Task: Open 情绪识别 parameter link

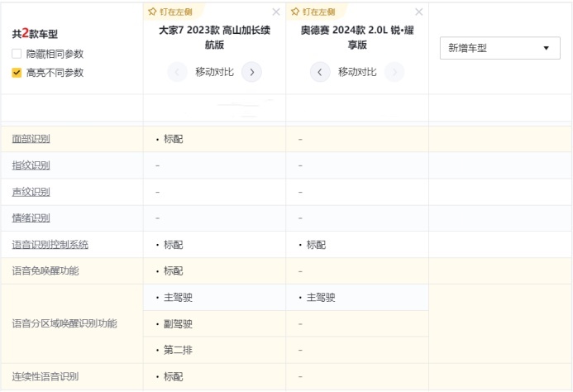Action: [x=31, y=218]
